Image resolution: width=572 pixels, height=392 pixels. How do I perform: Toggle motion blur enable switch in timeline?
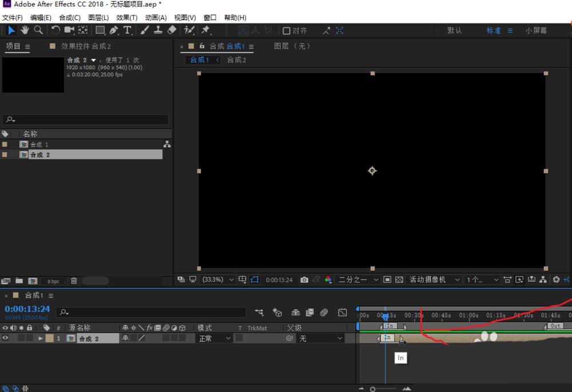click(324, 312)
